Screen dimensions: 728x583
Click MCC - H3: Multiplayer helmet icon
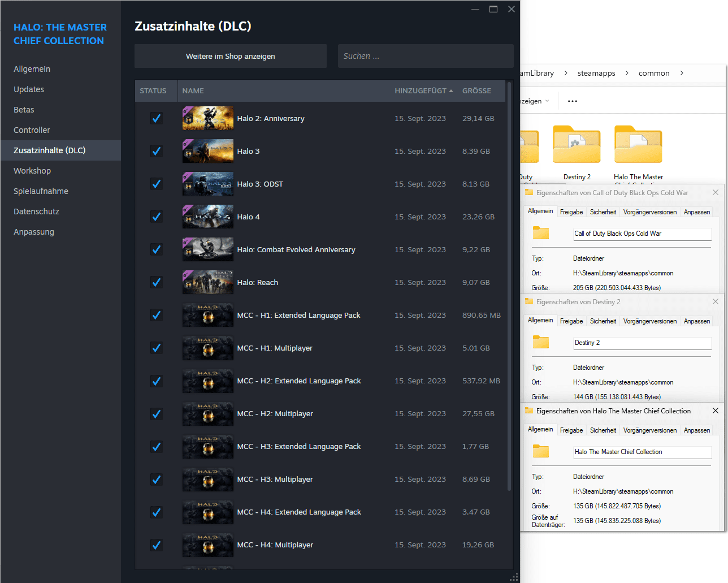pyautogui.click(x=207, y=479)
